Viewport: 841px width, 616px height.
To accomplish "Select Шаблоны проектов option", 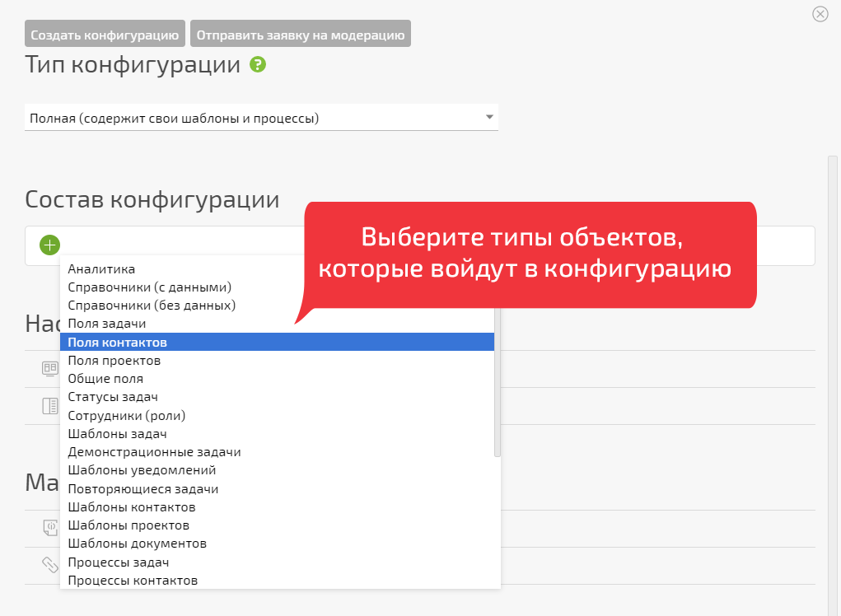I will [x=278, y=525].
